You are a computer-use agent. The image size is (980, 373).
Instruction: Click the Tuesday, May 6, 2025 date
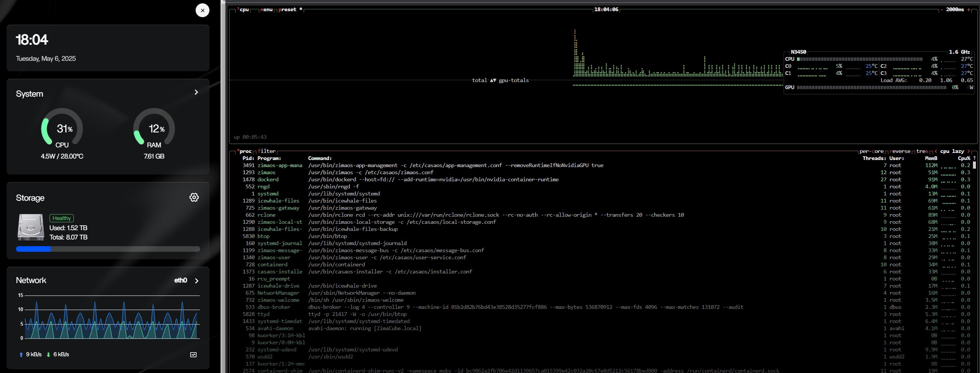46,59
